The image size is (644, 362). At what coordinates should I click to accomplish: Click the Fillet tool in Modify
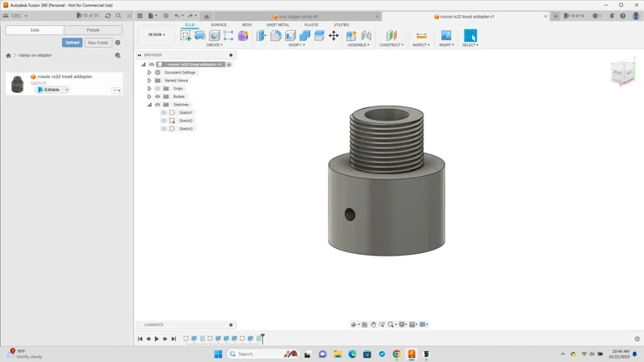click(276, 36)
